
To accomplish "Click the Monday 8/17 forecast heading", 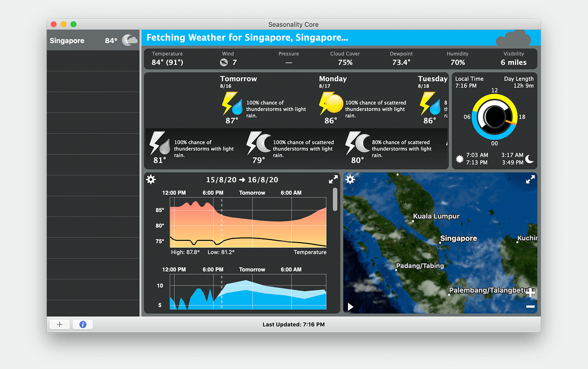I will click(333, 82).
